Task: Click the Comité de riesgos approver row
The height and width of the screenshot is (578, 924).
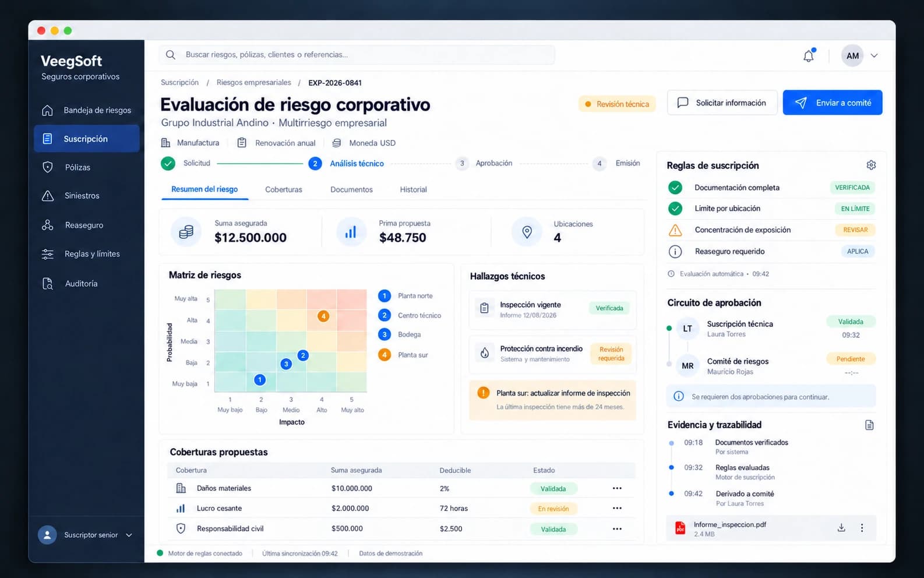Action: pos(772,366)
